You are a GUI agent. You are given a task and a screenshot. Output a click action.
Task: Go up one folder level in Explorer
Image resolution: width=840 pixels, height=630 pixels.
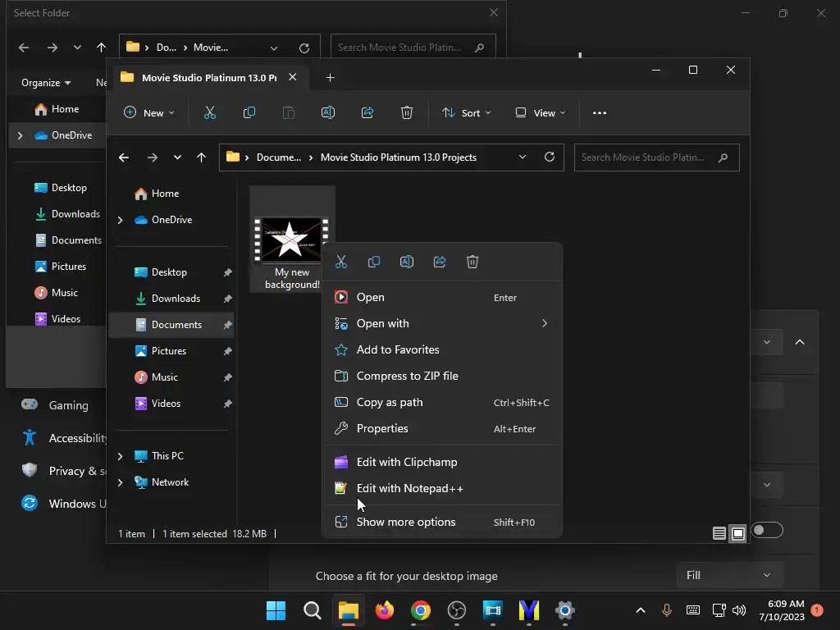[x=202, y=157]
